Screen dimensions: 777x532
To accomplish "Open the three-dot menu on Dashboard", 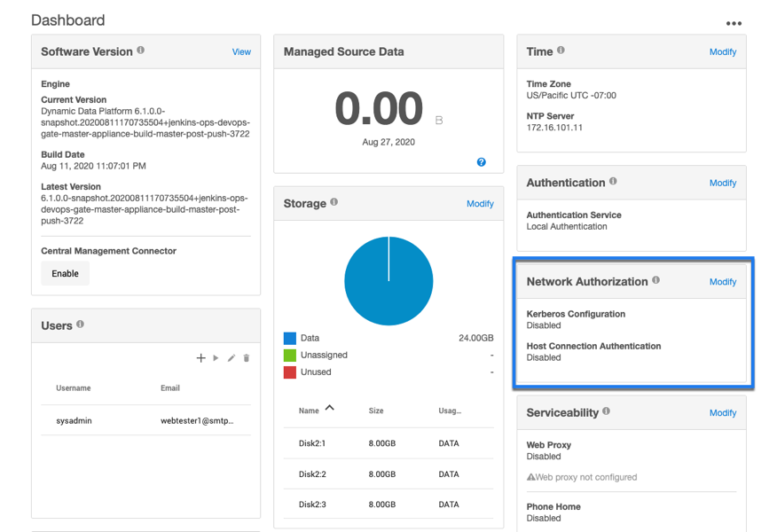I will (734, 23).
